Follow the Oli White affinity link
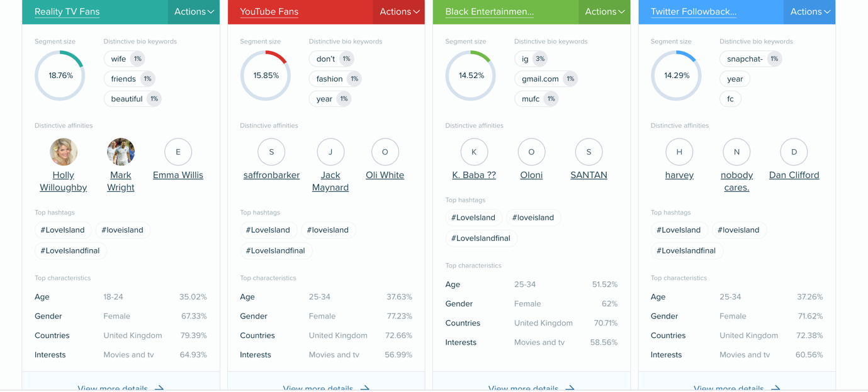 point(385,175)
